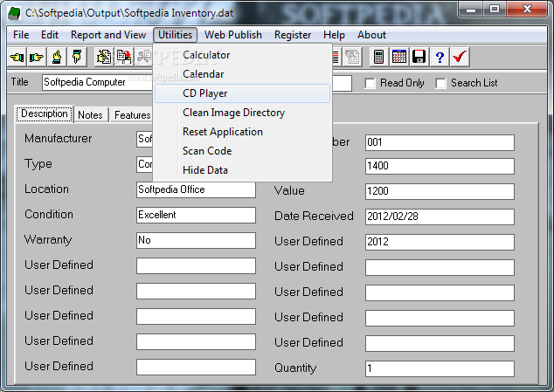Click the page with red mark delete icon
This screenshot has height=392, width=554.
(124, 57)
